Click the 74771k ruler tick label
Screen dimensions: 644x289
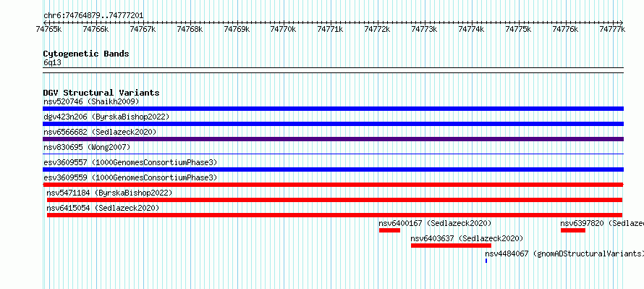coord(331,29)
